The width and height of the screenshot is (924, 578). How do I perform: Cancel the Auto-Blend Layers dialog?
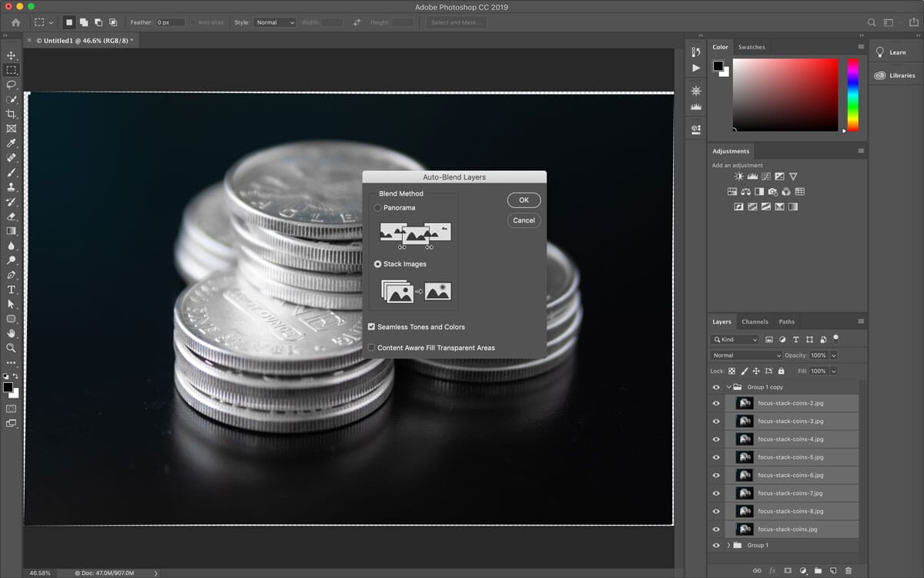point(524,220)
